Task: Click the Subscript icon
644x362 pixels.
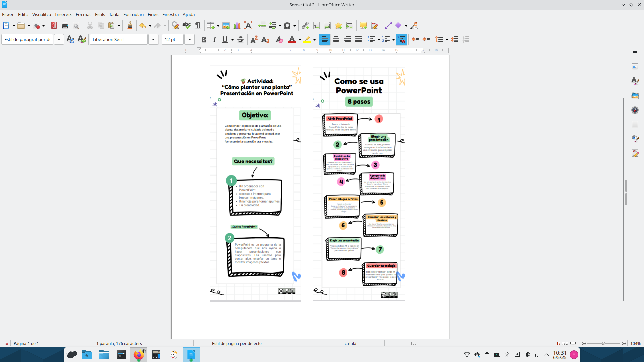Action: coord(265,40)
